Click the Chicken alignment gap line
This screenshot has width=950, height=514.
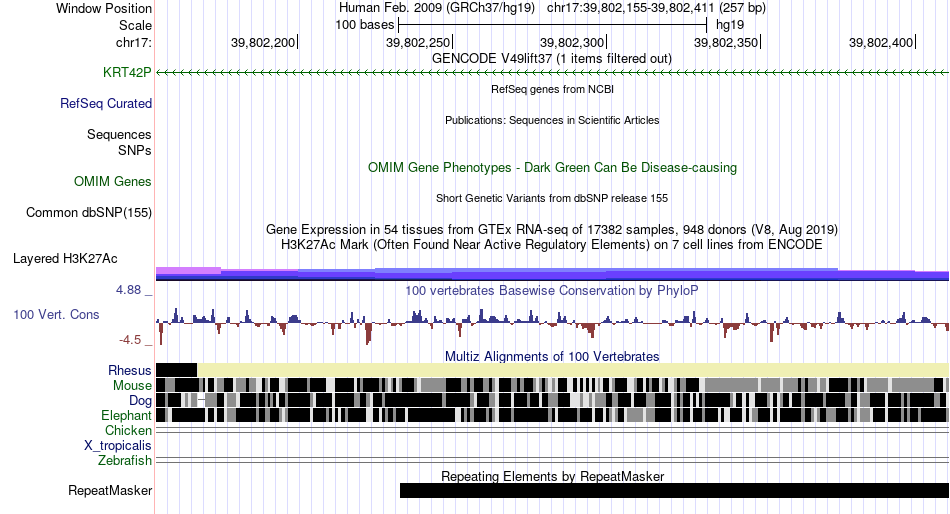[x=553, y=430]
